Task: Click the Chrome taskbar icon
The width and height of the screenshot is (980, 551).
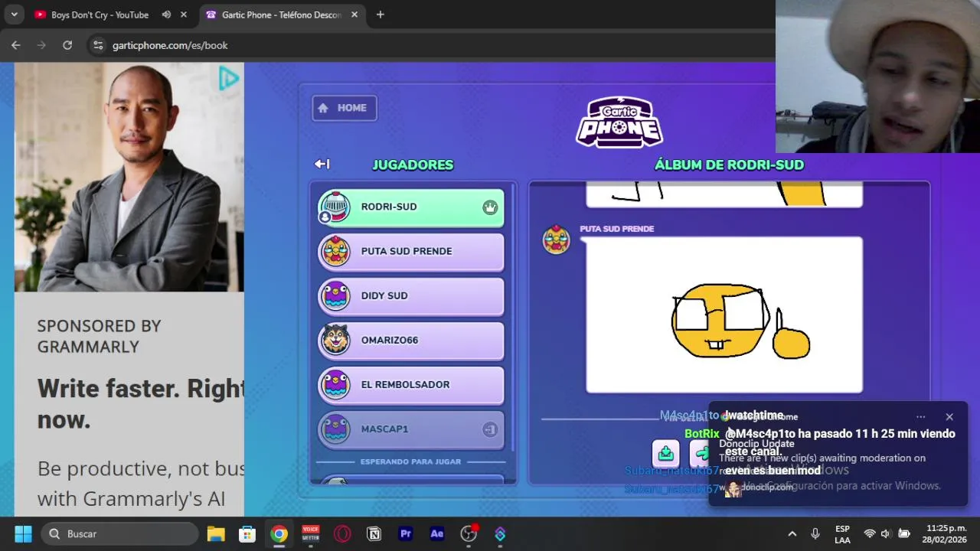Action: (x=279, y=533)
